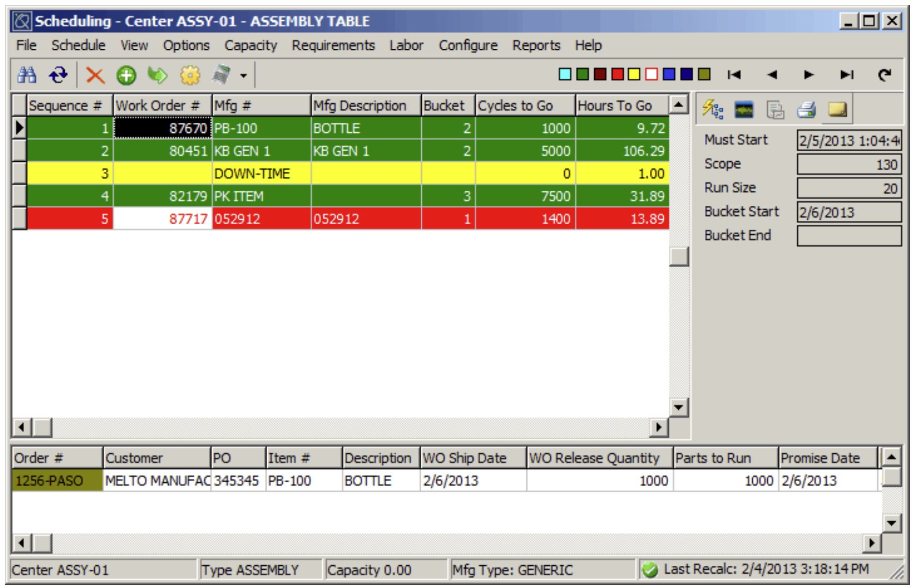Select work order 87717 row cell
Viewport: 917px width, 588px height.
point(162,219)
